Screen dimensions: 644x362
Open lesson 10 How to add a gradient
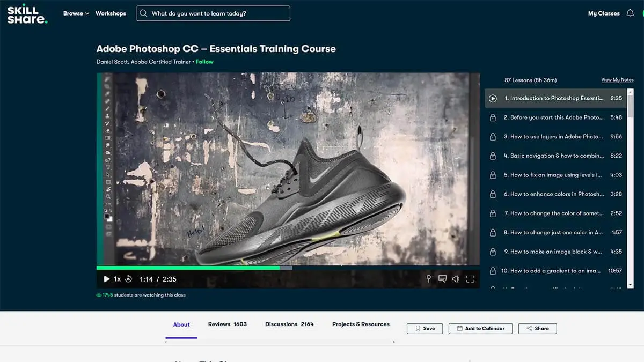555,271
